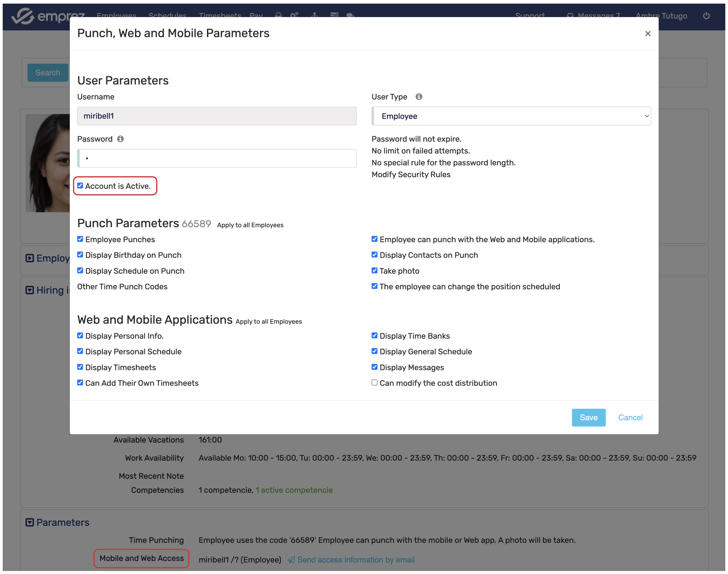Click the paper plane send access icon
This screenshot has height=574, width=728.
click(291, 560)
